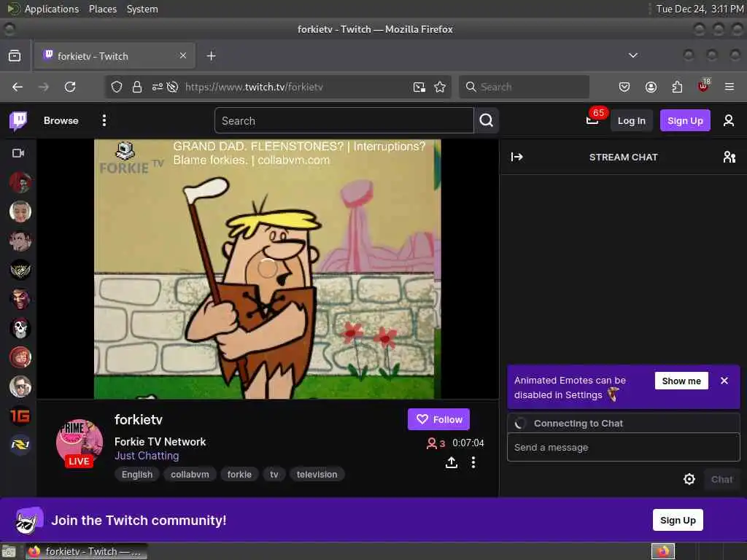Open the Firefox account icon
Screen dimensions: 747x560
tap(651, 87)
